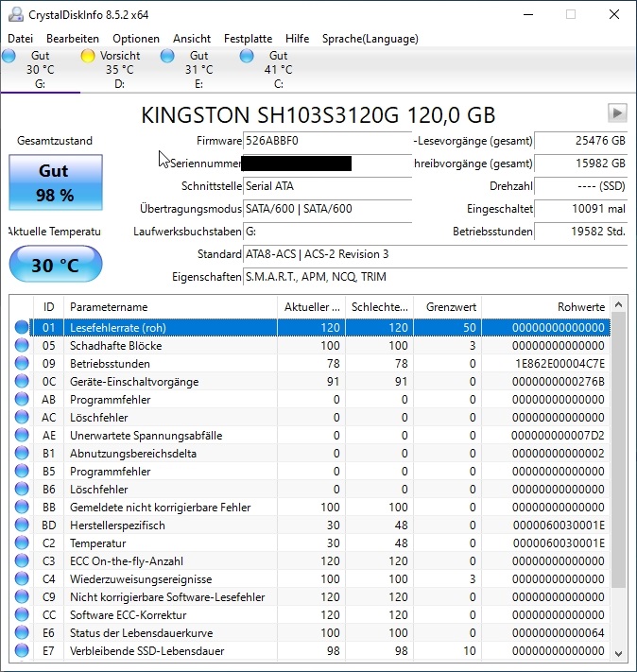The image size is (637, 672).
Task: Click the Rohwerte column header
Action: (x=545, y=307)
